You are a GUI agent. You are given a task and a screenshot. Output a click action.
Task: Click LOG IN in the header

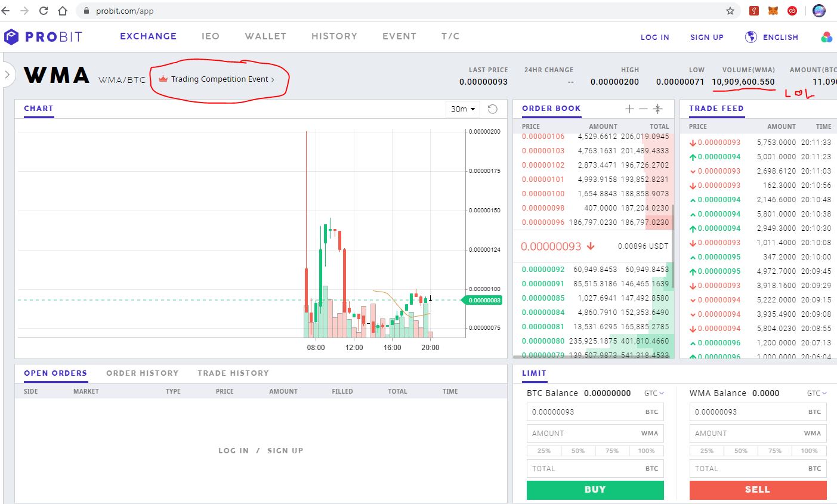[654, 37]
